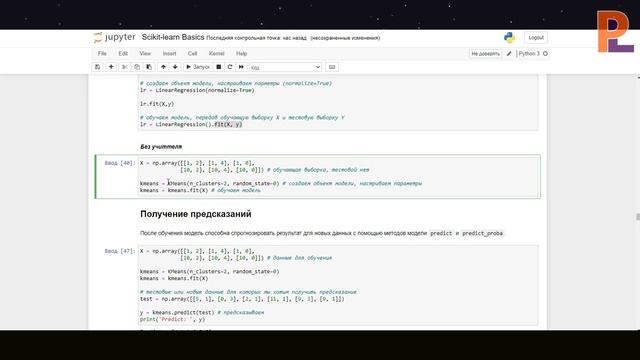
Task: Click the Получение предсказаний heading
Action: tap(196, 214)
